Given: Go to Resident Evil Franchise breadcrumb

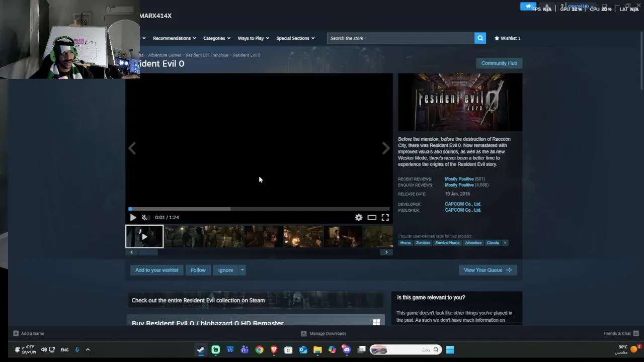Looking at the screenshot, I should [x=207, y=55].
